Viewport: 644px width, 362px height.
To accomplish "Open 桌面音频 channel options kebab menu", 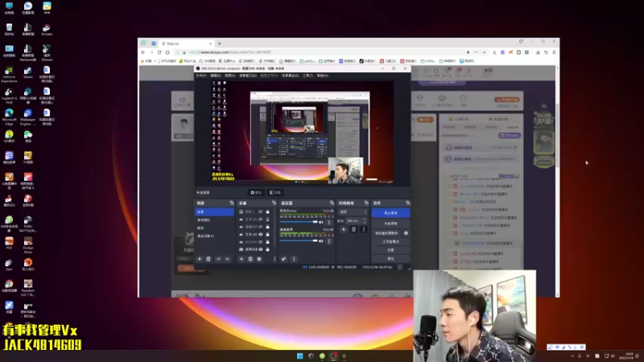I will pyautogui.click(x=329, y=241).
